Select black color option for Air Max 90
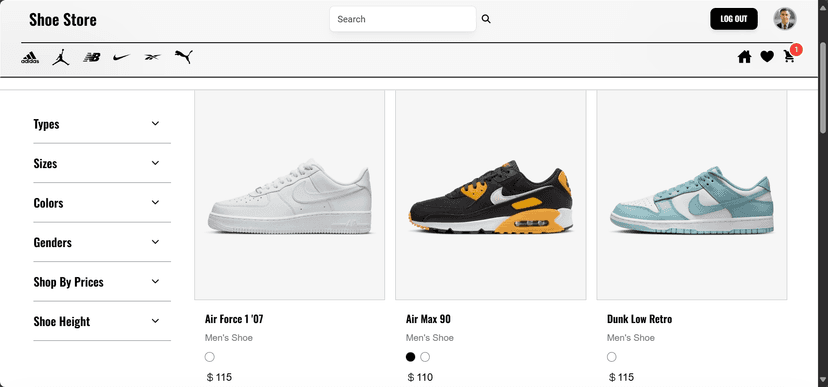Screen dimensions: 828x387 [x=410, y=357]
